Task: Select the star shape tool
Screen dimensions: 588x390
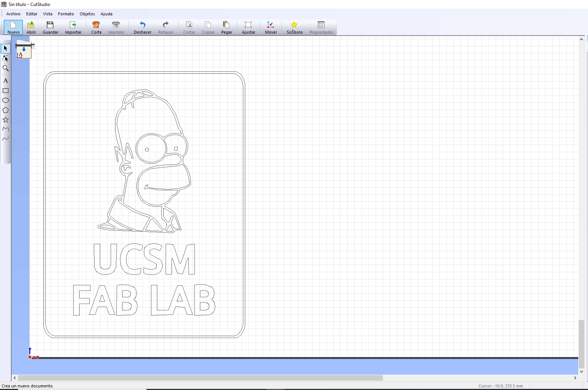Action: pyautogui.click(x=6, y=120)
